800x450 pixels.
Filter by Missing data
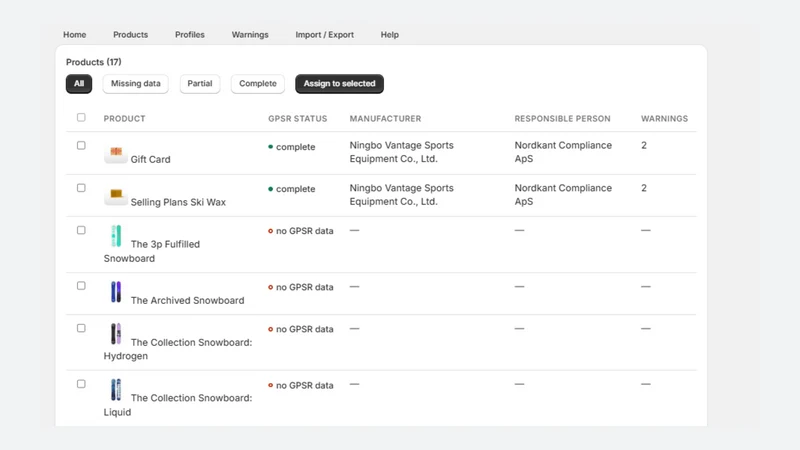[136, 84]
